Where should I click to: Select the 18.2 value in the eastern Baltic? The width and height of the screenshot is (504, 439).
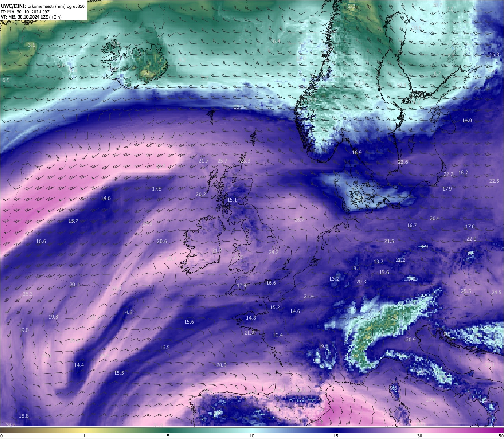click(463, 172)
